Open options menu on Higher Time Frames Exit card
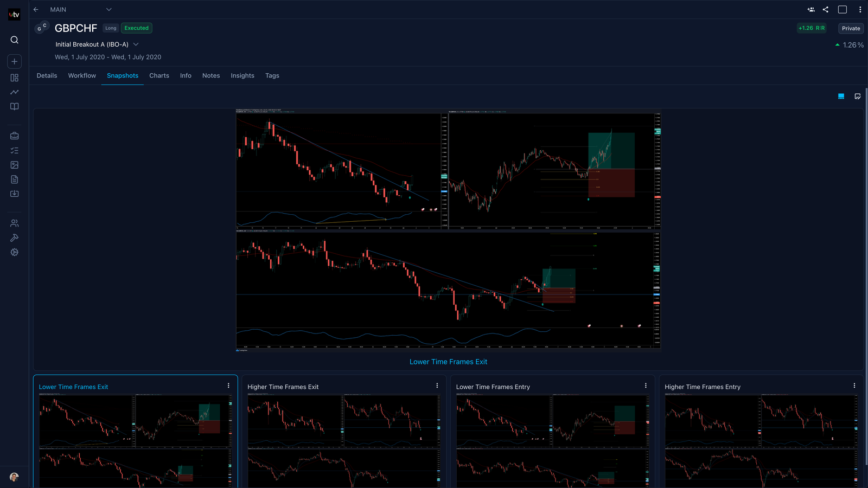Screen dimensions: 868x488 coord(437,386)
